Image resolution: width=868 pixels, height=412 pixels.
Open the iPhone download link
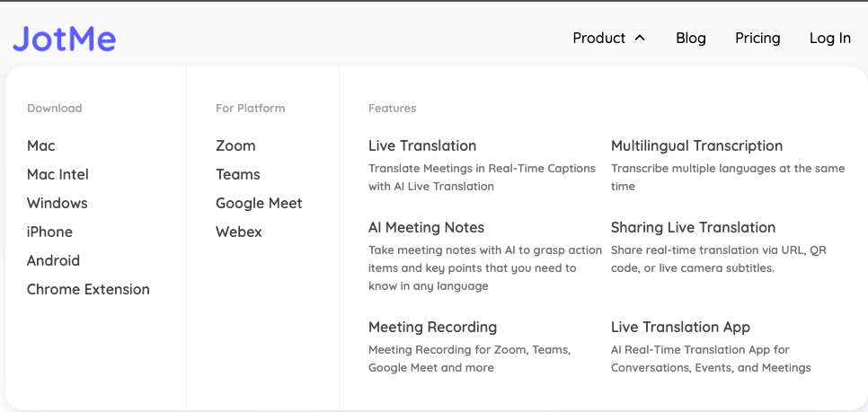pos(49,232)
